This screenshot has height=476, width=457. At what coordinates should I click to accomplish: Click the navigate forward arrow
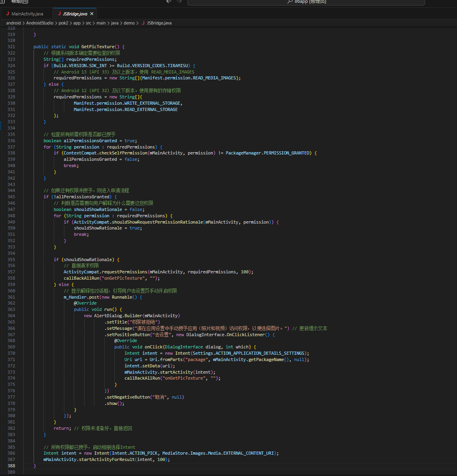pos(179,2)
